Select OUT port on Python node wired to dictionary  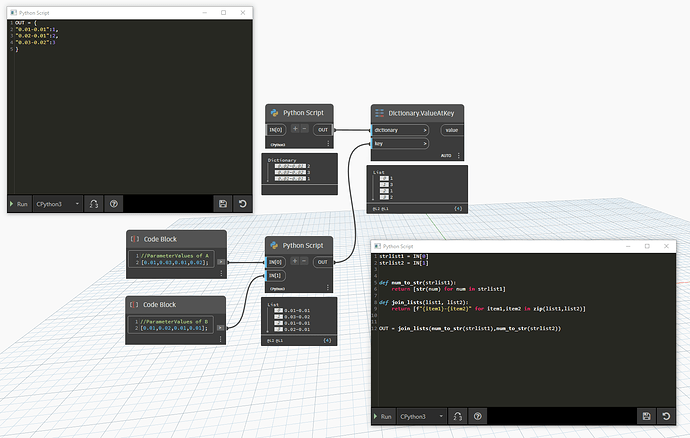click(323, 130)
